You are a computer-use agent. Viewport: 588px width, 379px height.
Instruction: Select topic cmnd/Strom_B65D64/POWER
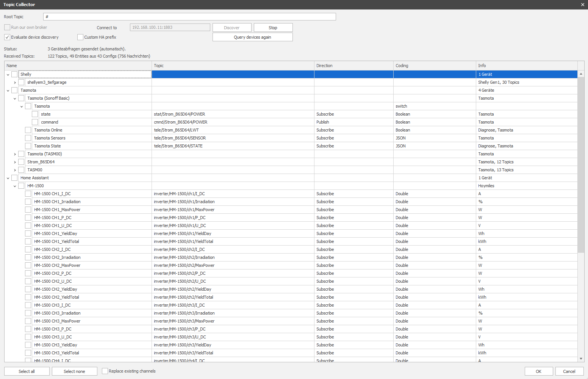(180, 122)
